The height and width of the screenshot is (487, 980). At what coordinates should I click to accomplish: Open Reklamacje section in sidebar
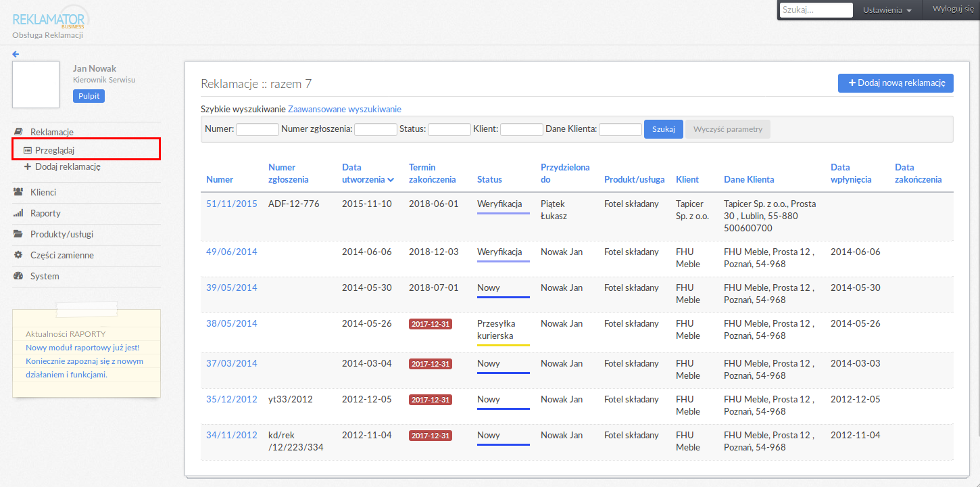pyautogui.click(x=52, y=132)
